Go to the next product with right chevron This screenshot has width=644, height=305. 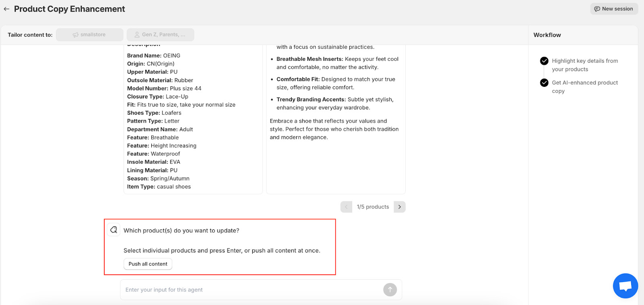click(399, 207)
